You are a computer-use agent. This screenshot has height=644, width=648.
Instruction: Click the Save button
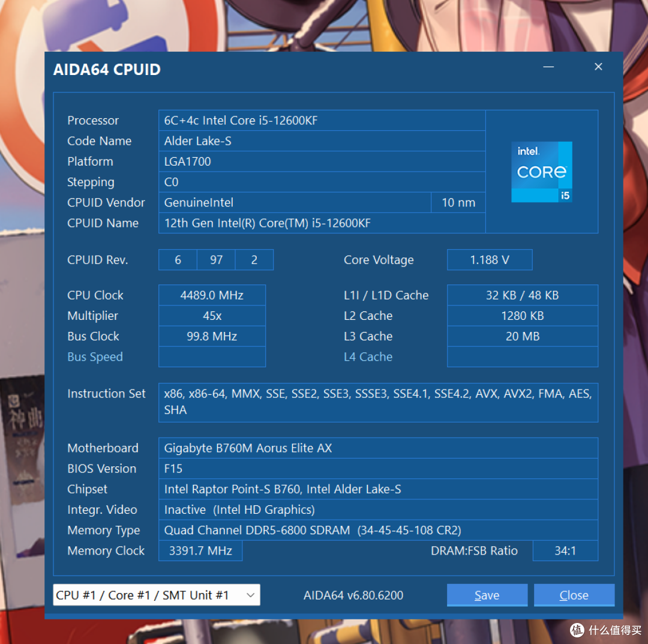(487, 595)
